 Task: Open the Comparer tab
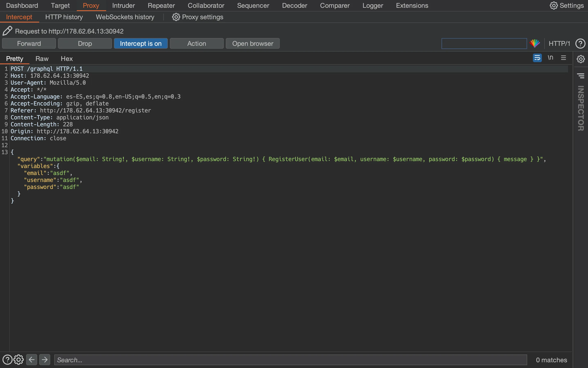[335, 5]
